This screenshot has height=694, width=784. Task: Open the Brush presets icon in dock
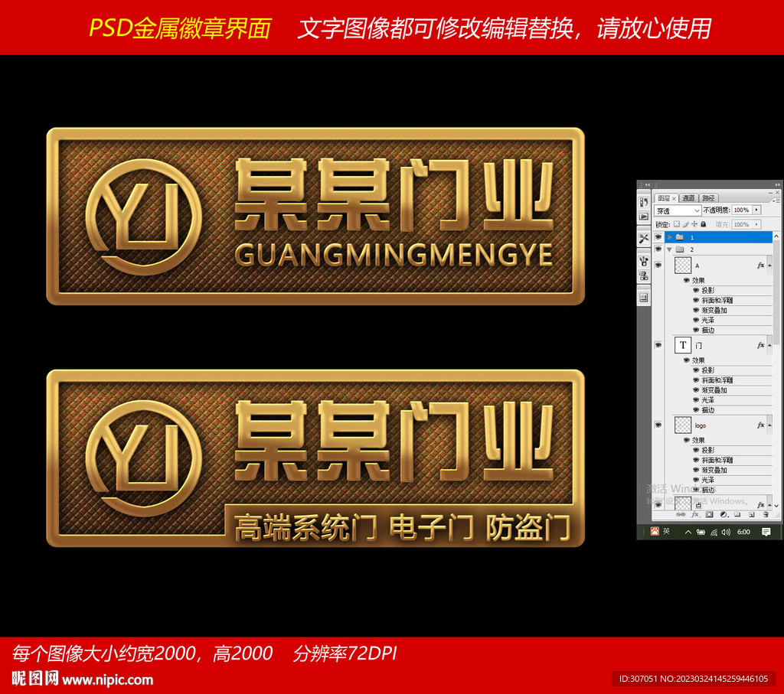644,261
